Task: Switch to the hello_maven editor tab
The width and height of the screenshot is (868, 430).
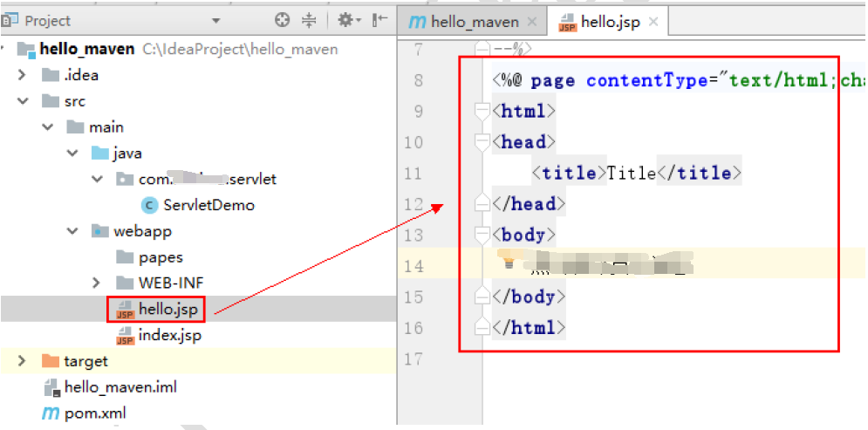Action: point(472,22)
